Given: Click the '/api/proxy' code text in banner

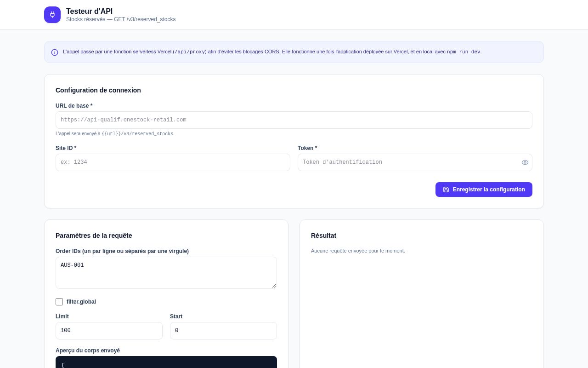Looking at the screenshot, I should click(190, 52).
